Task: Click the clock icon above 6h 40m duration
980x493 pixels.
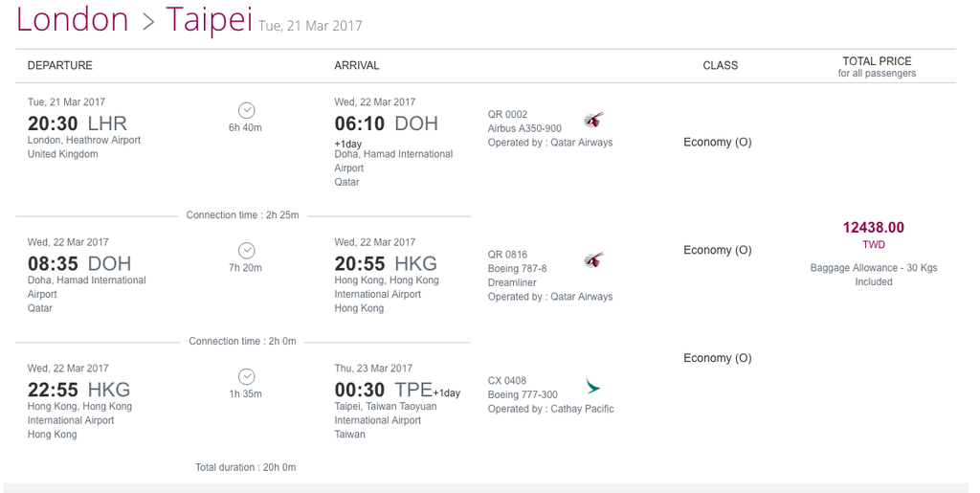Action: pos(247,111)
